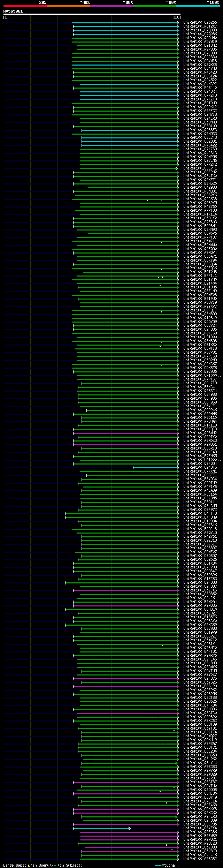This screenshot has width=223, height=868.
Task: Open hit UniRef100_Q948X4
Action: pyautogui.click(x=200, y=92)
